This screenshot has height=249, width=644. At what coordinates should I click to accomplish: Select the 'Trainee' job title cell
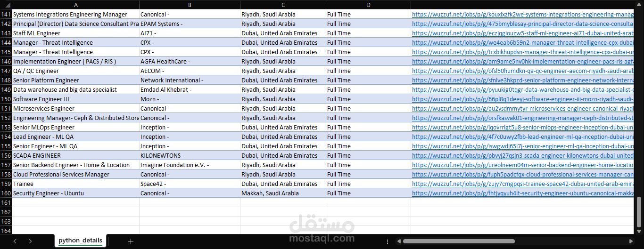click(x=76, y=184)
